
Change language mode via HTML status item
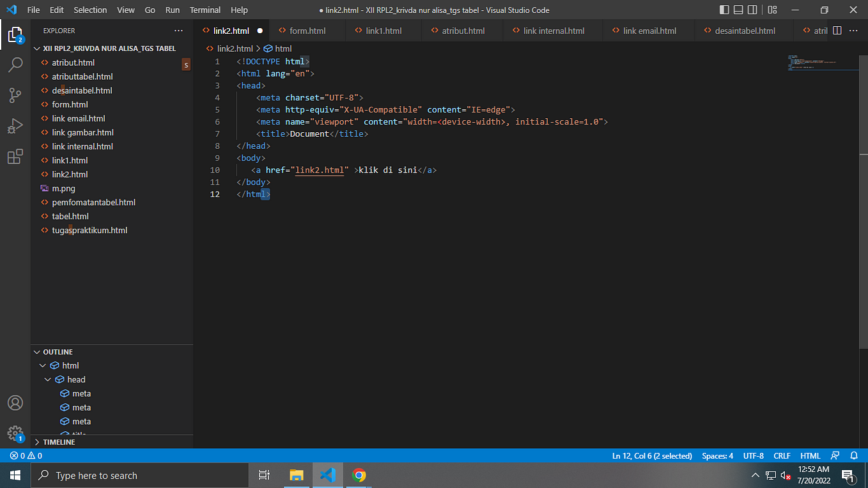pos(810,456)
